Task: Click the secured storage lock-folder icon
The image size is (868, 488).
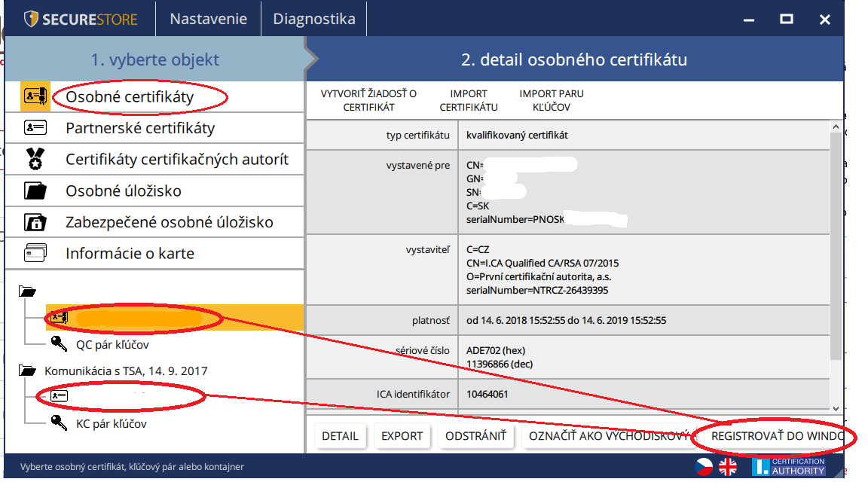Action: [x=35, y=222]
